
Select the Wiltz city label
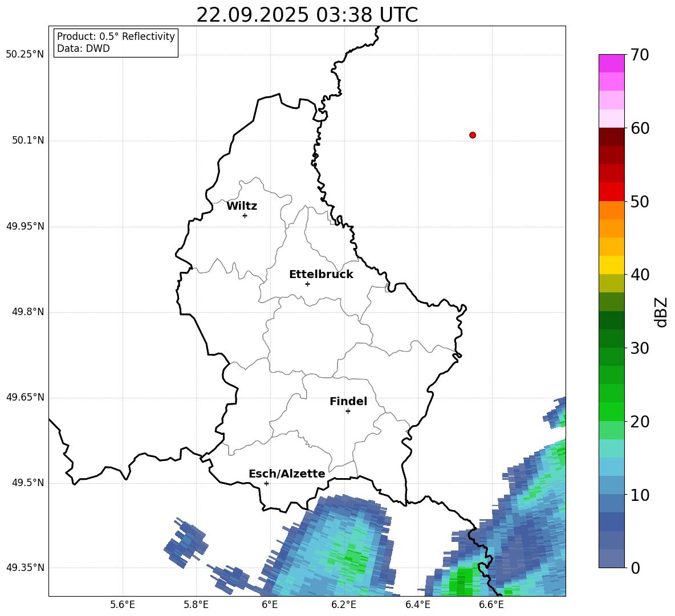pyautogui.click(x=242, y=206)
